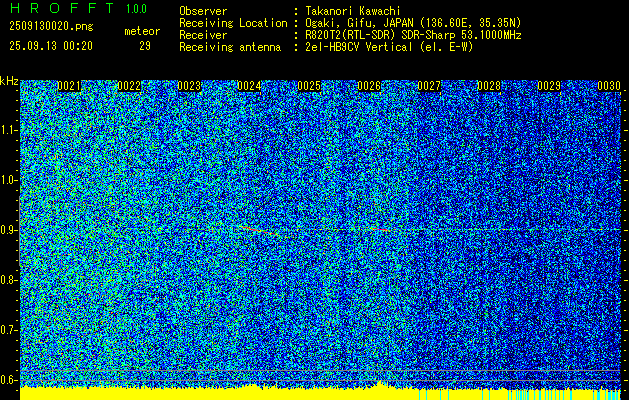Click the timestamp 25.09.13 00:20
The width and height of the screenshot is (629, 400).
click(51, 46)
